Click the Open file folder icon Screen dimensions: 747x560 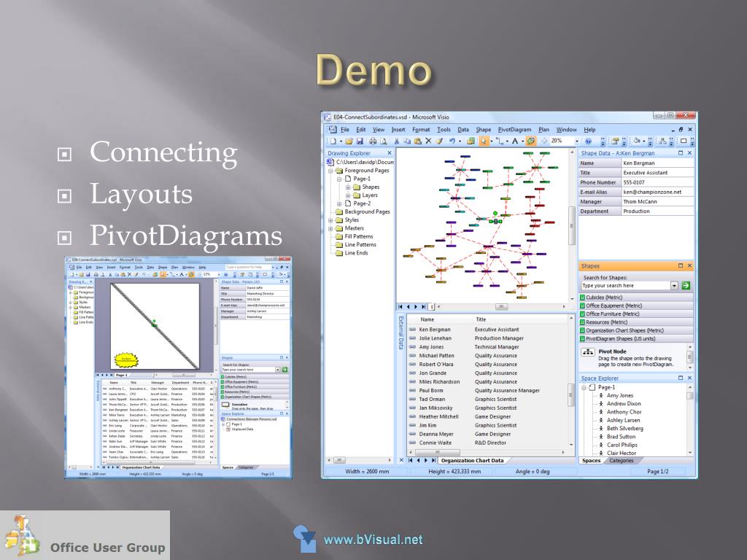pos(349,141)
